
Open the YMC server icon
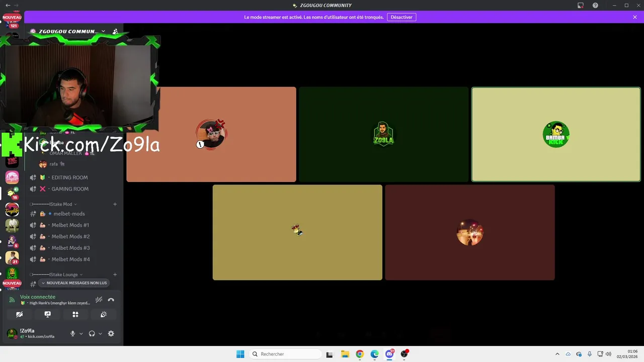tap(12, 161)
